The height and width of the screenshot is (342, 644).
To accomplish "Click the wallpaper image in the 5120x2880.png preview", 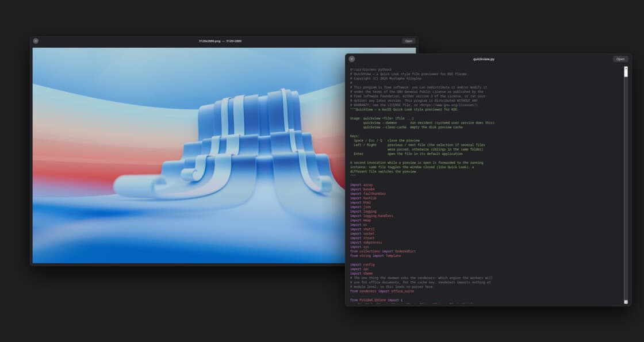I will 189,155.
